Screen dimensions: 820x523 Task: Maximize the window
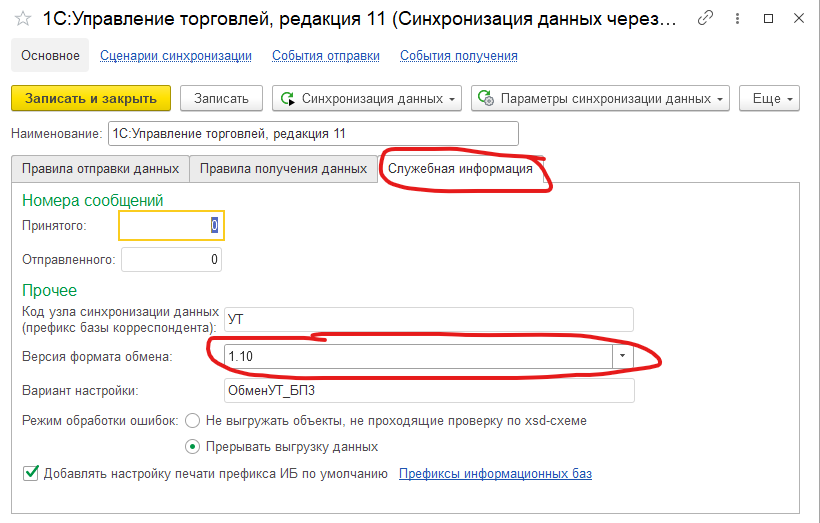tap(768, 19)
